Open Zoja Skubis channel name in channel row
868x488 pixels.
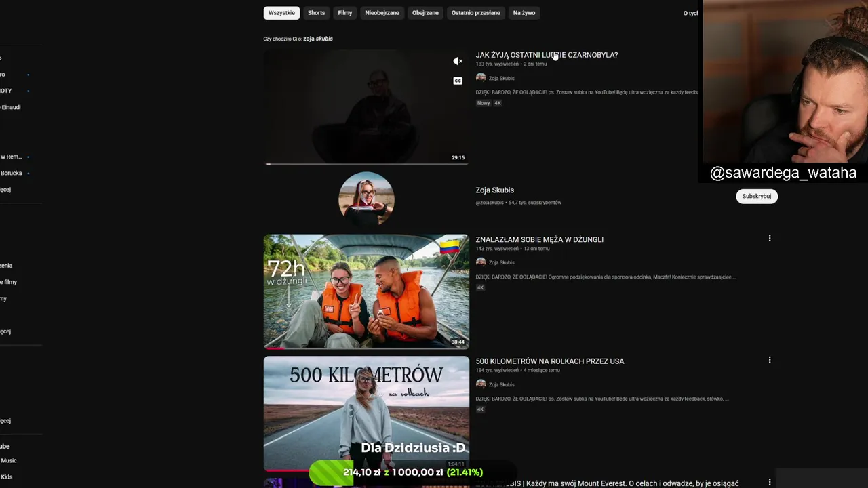pyautogui.click(x=494, y=190)
